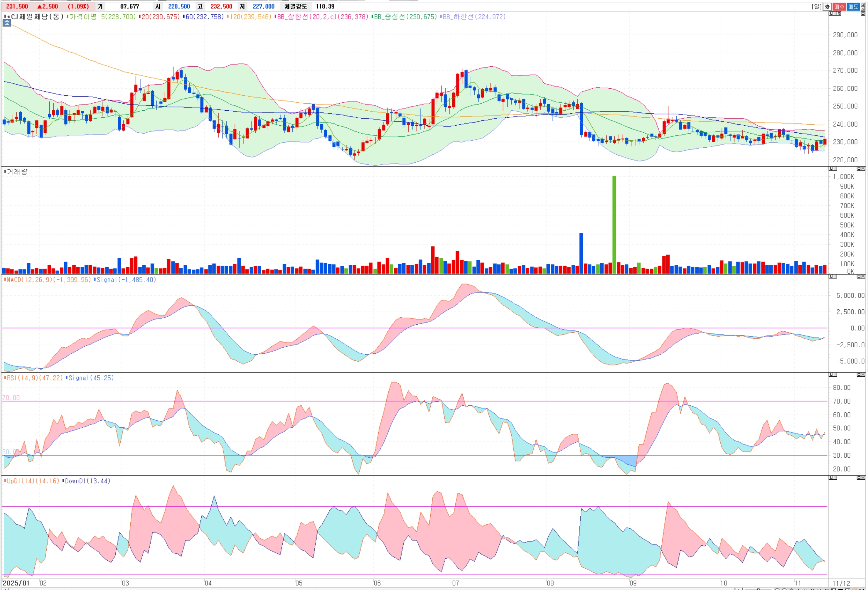Click the red 매수 buy button
The image size is (868, 590).
pos(839,7)
